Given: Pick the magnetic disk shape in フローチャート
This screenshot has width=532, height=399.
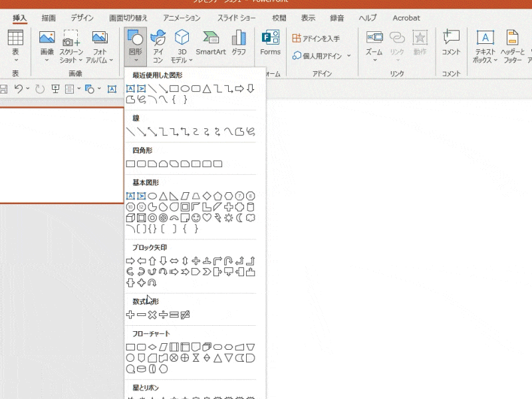Looking at the screenshot, I should [141, 369].
